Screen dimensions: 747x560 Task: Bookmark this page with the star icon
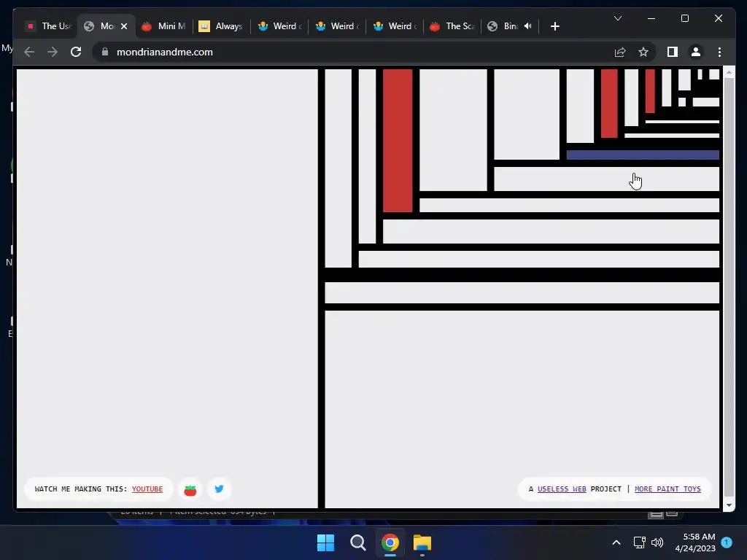[x=643, y=52]
